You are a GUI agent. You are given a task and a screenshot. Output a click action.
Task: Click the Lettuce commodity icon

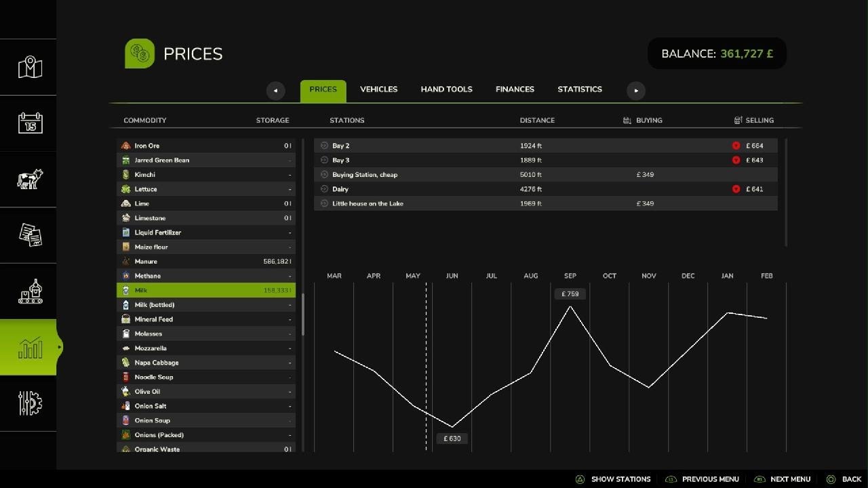pyautogui.click(x=125, y=189)
